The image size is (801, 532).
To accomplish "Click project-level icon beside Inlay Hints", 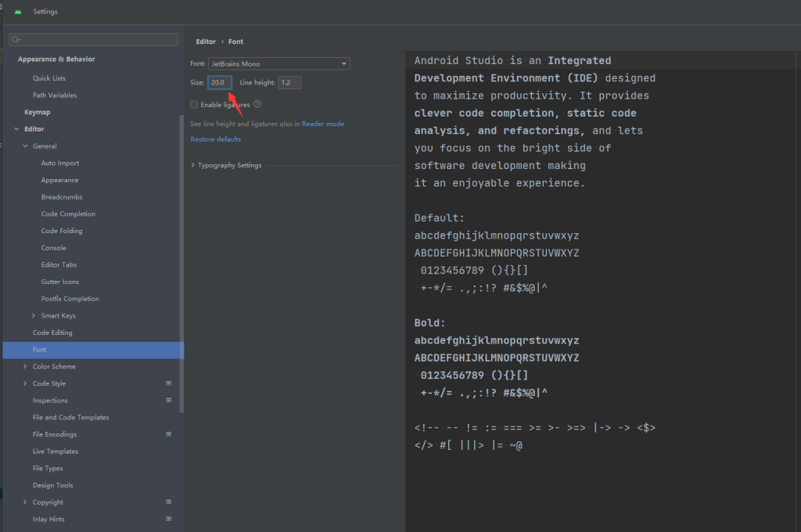I will [169, 519].
